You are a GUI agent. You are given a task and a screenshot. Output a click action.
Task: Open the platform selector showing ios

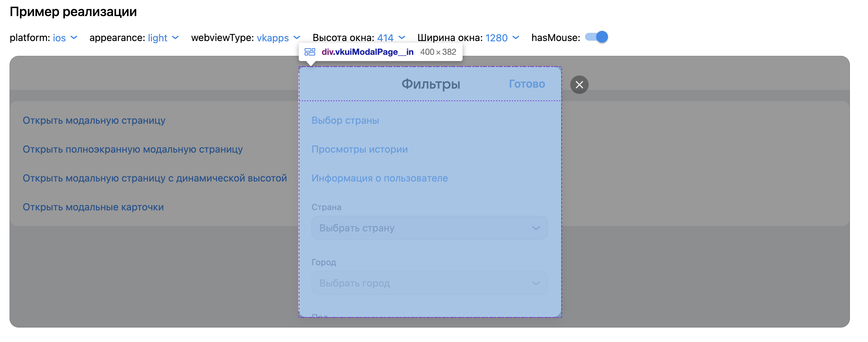[x=60, y=38]
